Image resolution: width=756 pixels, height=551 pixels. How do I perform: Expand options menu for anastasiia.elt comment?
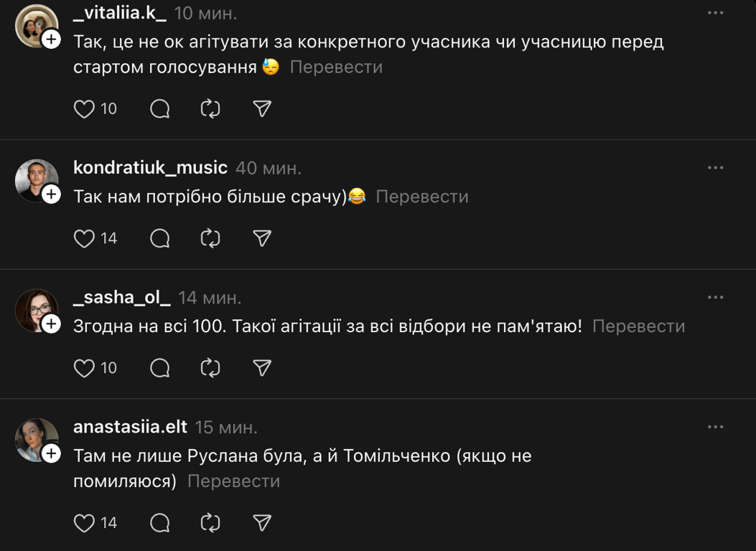[715, 427]
